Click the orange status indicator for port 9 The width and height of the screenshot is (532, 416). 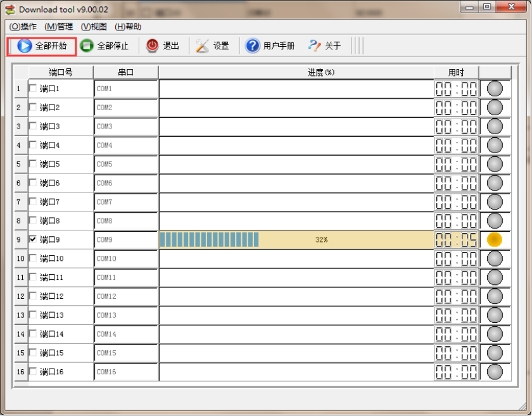[x=495, y=240]
